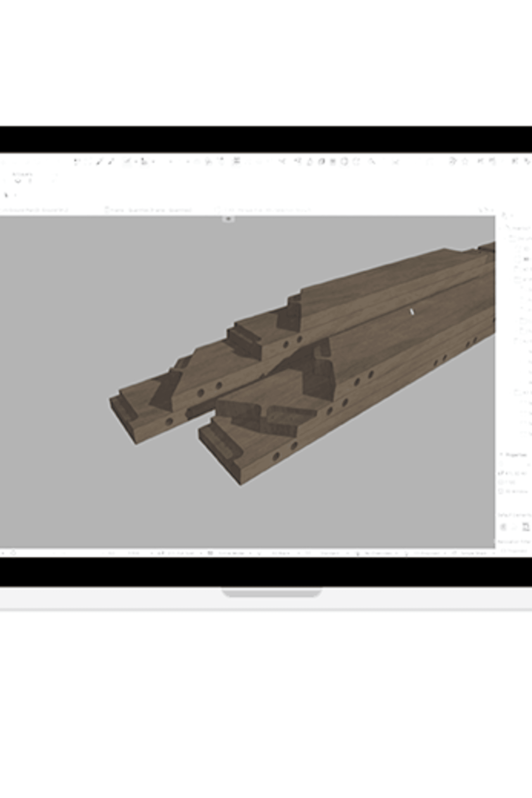Click the Inject Parameters syringe icon
Image resolution: width=532 pixels, height=798 pixels.
110,161
